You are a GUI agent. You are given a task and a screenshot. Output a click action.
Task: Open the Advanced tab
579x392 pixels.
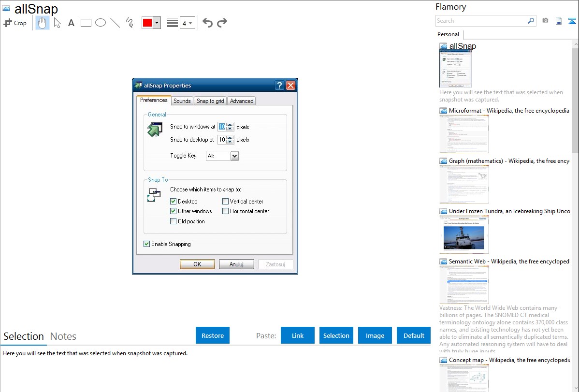[242, 101]
